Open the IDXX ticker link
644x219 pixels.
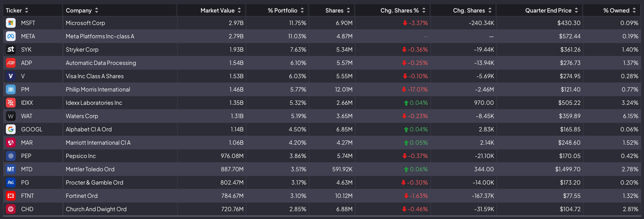point(27,103)
